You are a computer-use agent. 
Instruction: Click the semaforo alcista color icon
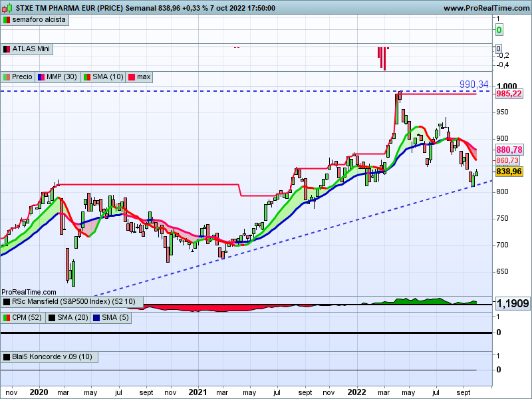7,20
